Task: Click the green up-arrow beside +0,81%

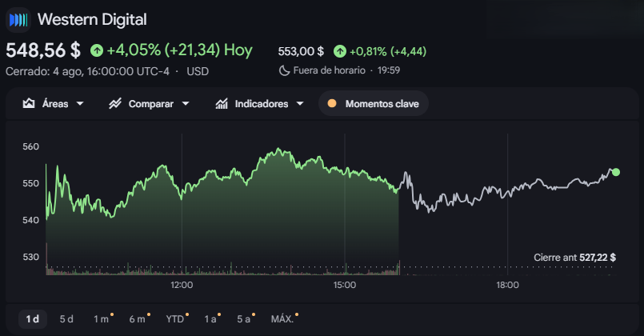Action: (340, 51)
